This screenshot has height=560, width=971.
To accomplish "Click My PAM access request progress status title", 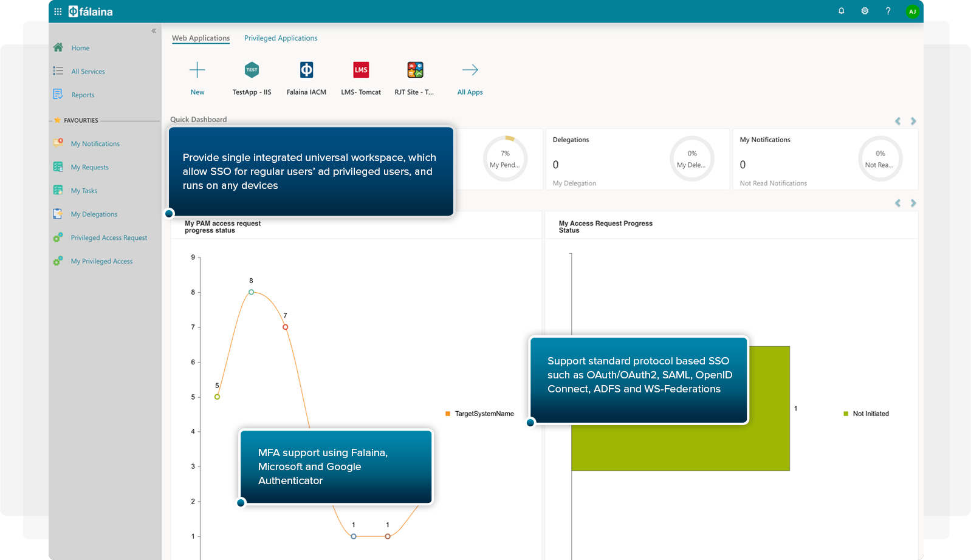I will pyautogui.click(x=222, y=227).
